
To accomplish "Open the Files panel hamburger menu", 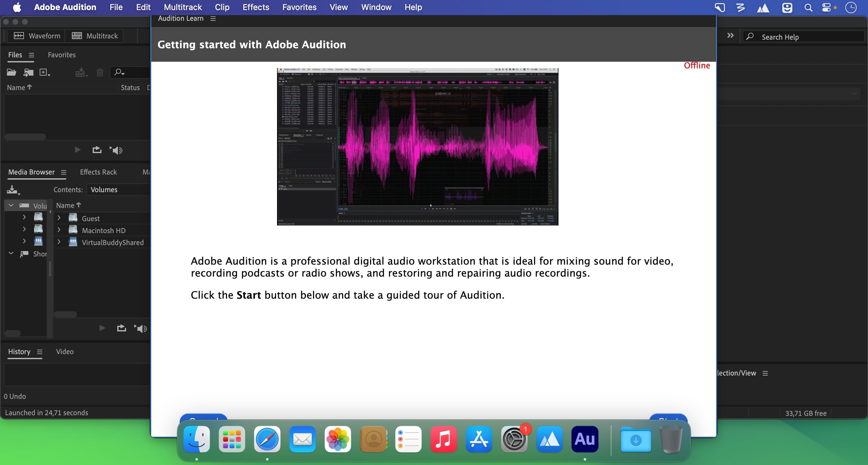I will [x=31, y=55].
